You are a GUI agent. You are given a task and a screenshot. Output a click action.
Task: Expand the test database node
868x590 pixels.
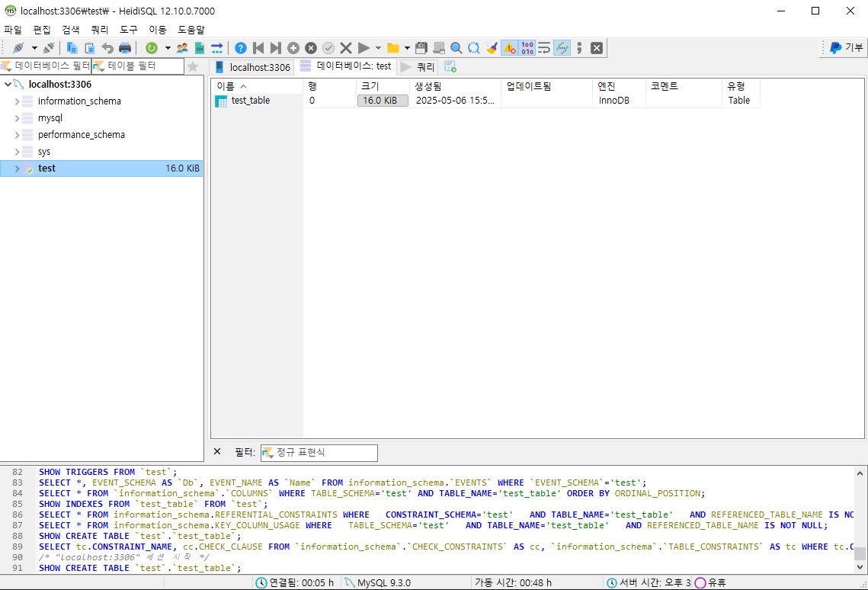(18, 168)
